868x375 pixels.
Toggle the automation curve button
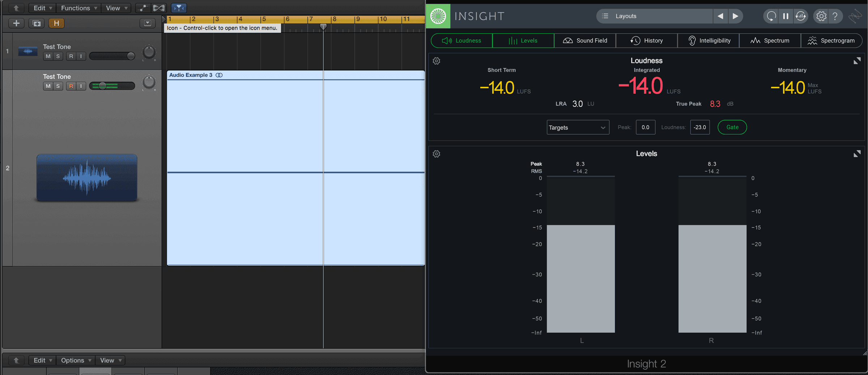(143, 8)
